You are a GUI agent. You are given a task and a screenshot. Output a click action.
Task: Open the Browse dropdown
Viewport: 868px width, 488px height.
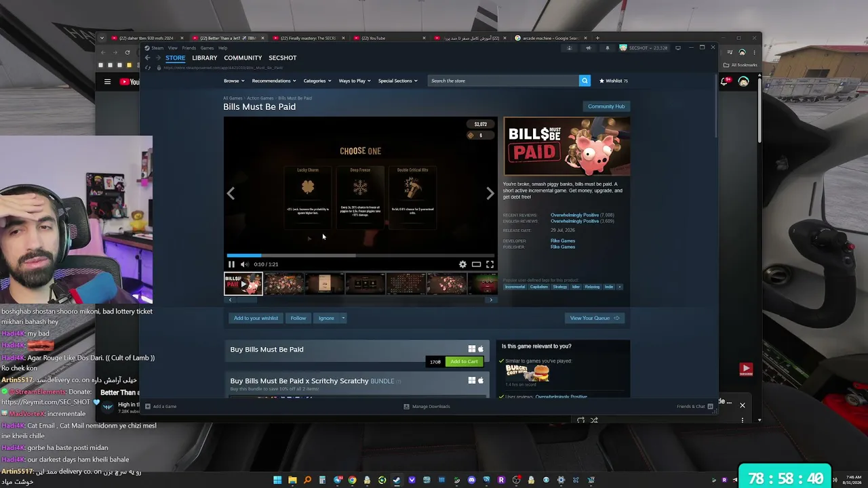point(233,81)
